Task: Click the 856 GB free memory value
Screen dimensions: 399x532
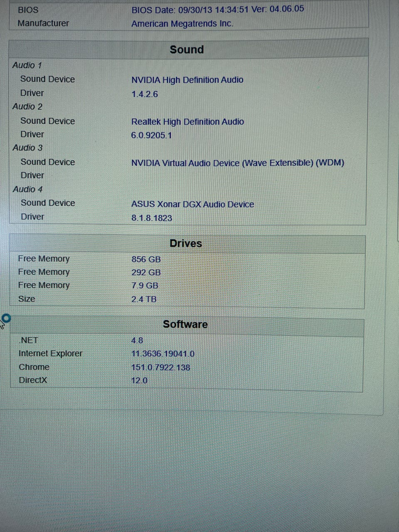Action: [146, 259]
